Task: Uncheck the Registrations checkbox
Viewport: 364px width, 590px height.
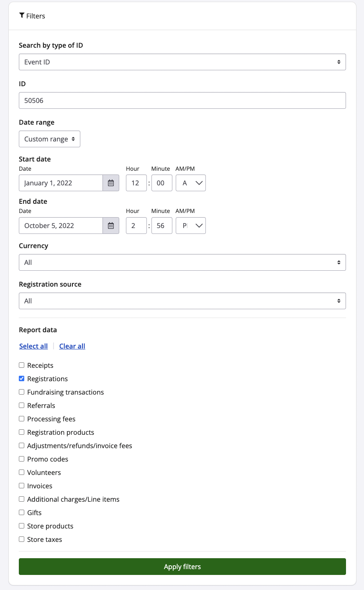Action: (x=22, y=379)
